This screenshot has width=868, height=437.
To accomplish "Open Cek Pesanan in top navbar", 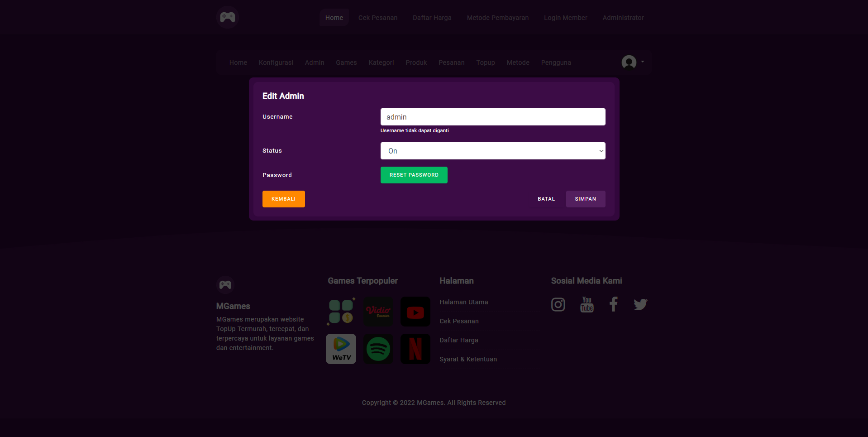I will (x=378, y=18).
